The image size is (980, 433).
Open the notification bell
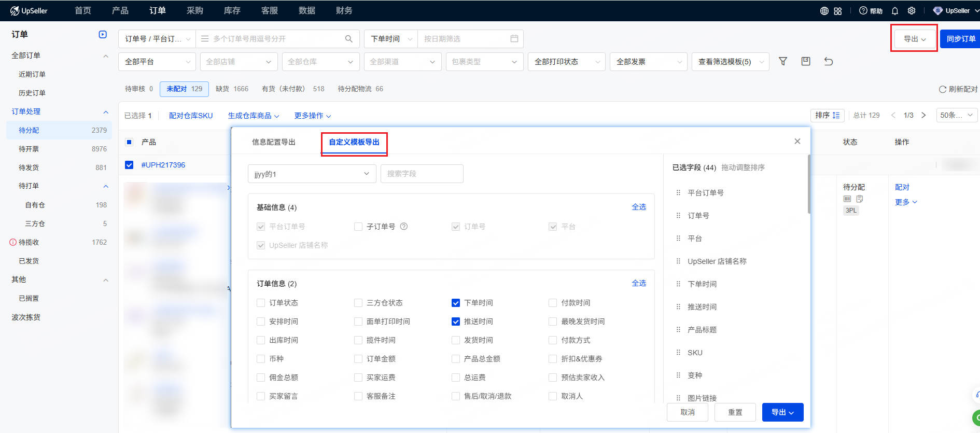(895, 11)
